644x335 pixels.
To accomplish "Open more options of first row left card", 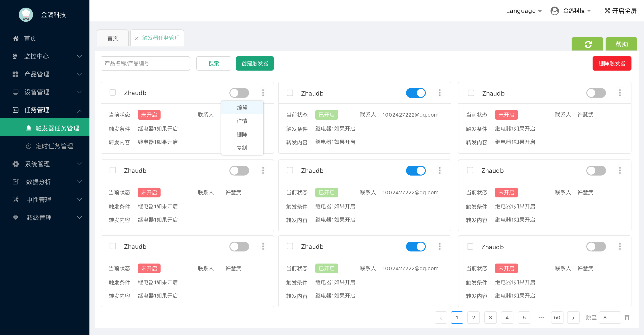I will pyautogui.click(x=263, y=93).
